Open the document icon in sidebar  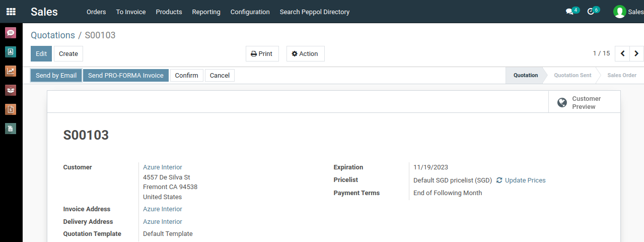point(11,129)
